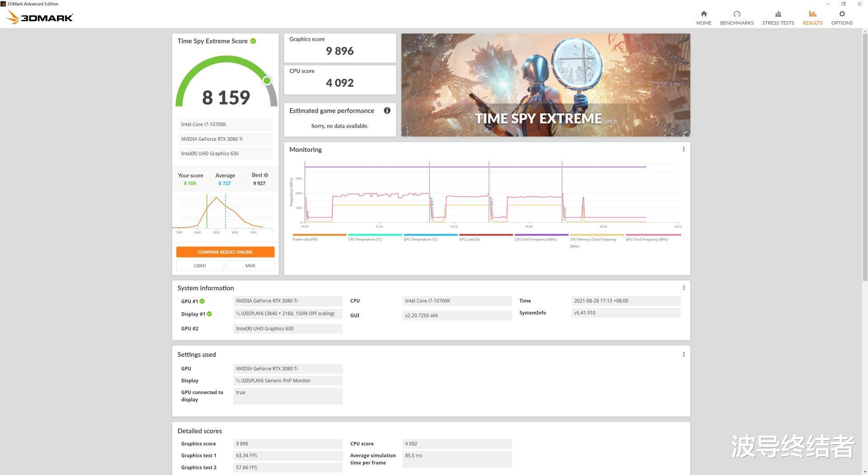The image size is (868, 475).
Task: Click the Load button
Action: pos(200,266)
